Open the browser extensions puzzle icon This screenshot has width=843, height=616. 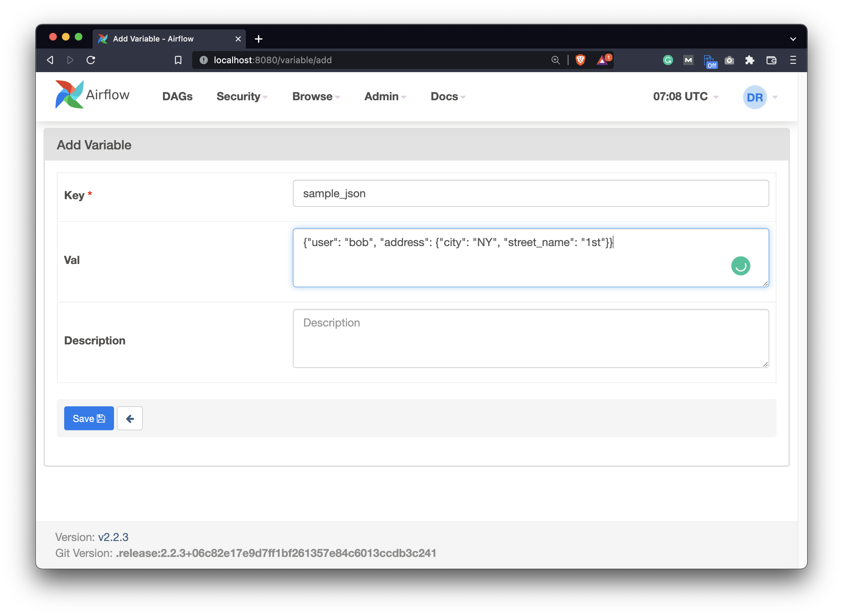coord(750,60)
